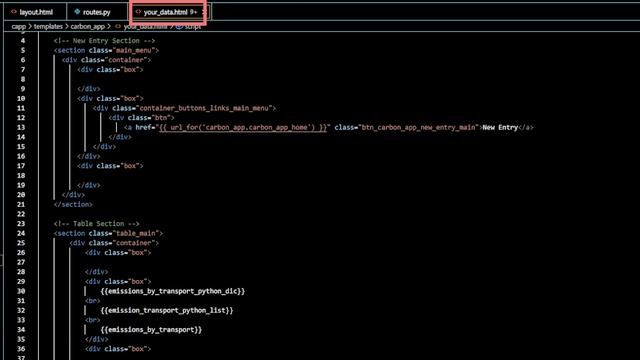This screenshot has width=640, height=360.
Task: Click the closing section tag on line 21
Action: point(73,204)
